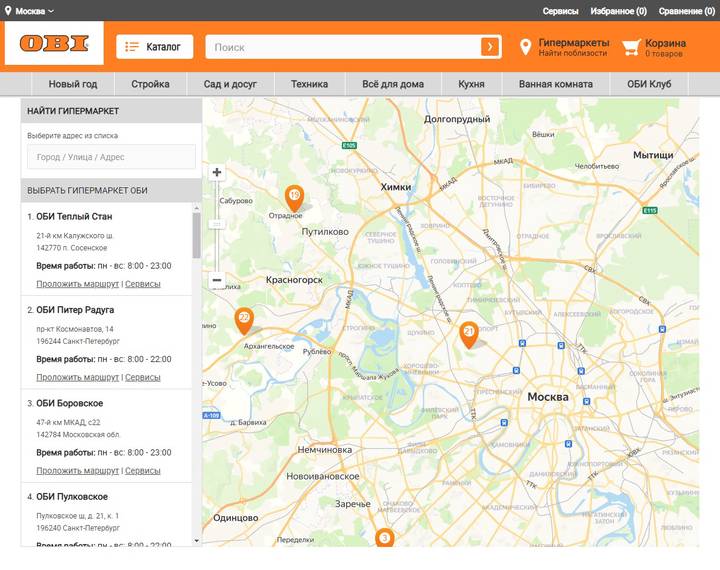The image size is (720, 570).
Task: Click address 21-й км Калужского ш.
Action: (75, 236)
